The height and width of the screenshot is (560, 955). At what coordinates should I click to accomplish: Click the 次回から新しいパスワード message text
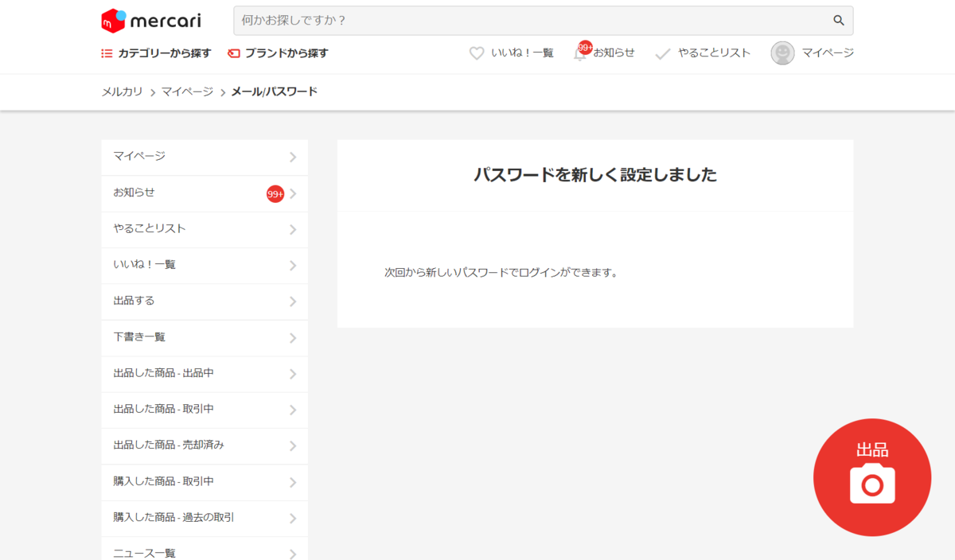[x=501, y=273]
